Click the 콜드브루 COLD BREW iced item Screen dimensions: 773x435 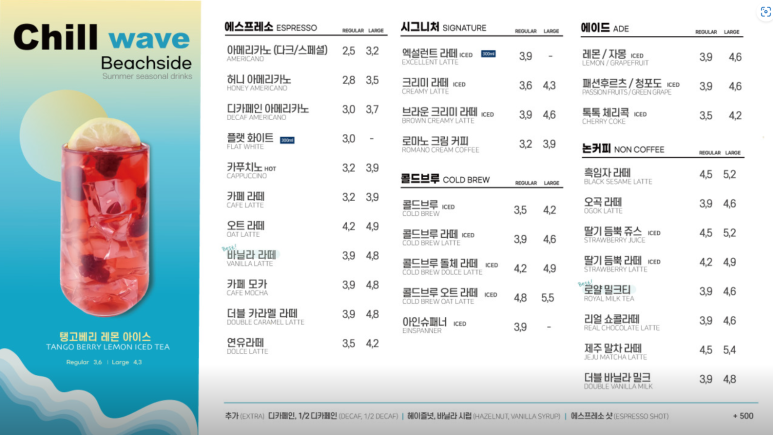coord(428,209)
